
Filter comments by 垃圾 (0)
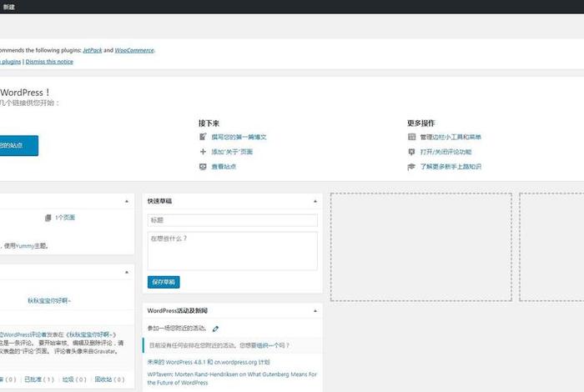coord(74,379)
